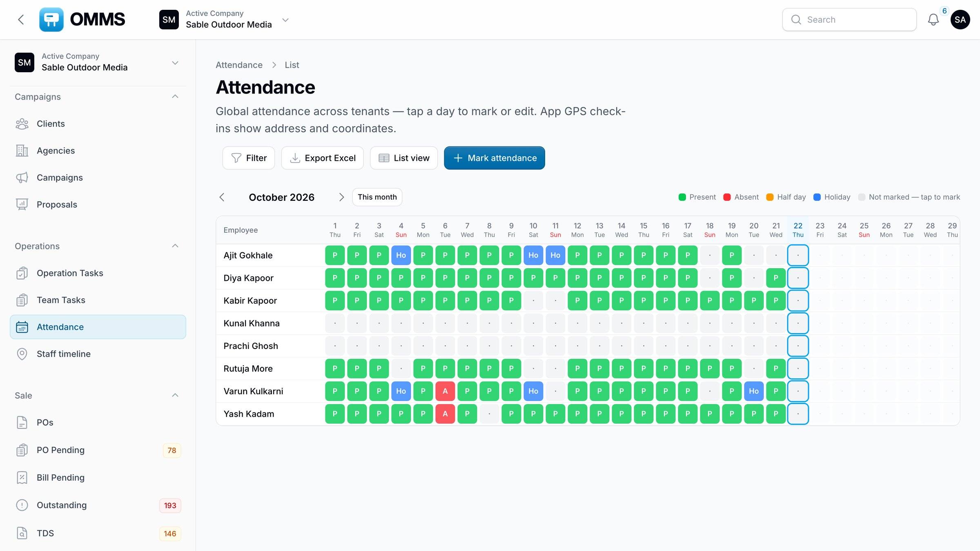The height and width of the screenshot is (551, 980).
Task: Click the Clients sidebar icon
Action: [x=22, y=124]
